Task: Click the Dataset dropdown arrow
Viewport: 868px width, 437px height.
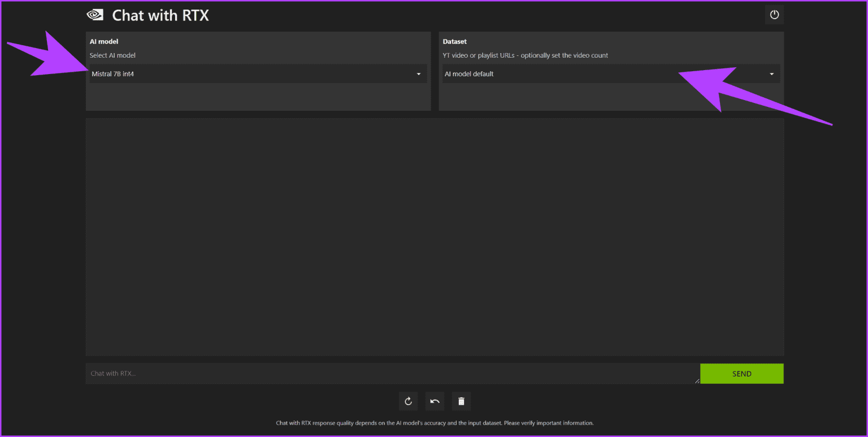Action: 772,74
